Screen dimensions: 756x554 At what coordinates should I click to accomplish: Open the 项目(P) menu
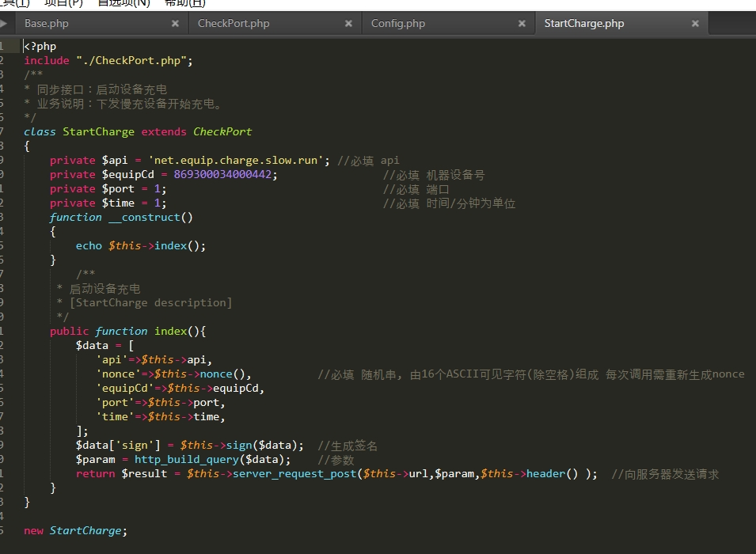[x=65, y=3]
